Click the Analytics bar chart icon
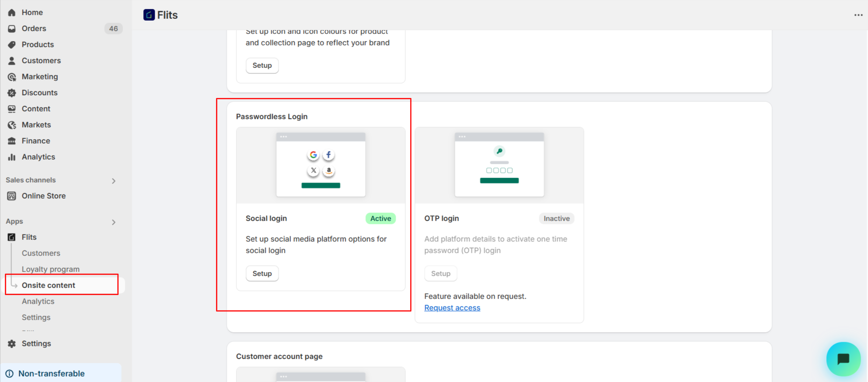Viewport: 868px width, 382px height. [x=12, y=157]
